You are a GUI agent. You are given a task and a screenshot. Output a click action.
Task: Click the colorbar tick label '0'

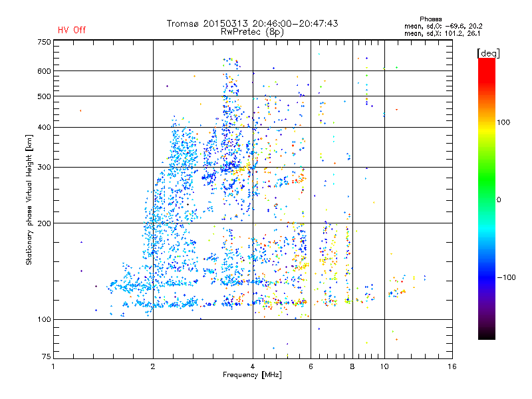[499, 200]
